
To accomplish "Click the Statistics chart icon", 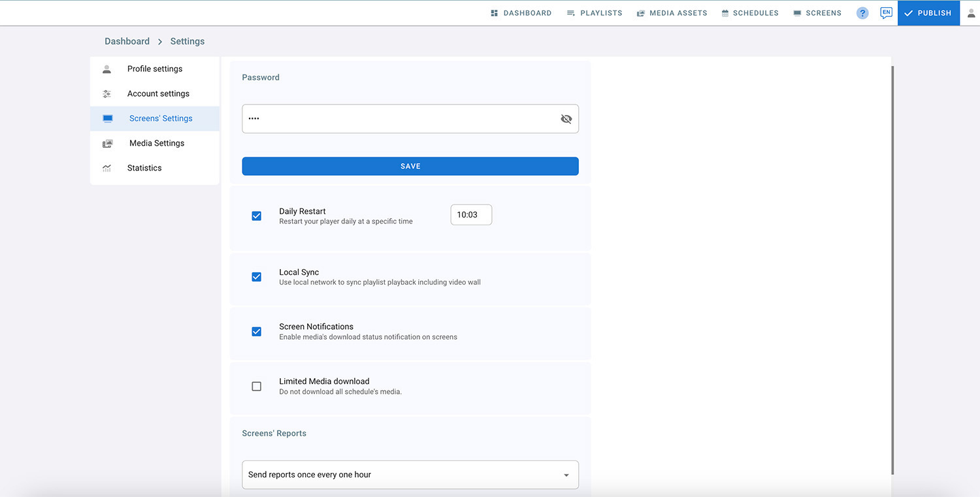I will (x=107, y=168).
